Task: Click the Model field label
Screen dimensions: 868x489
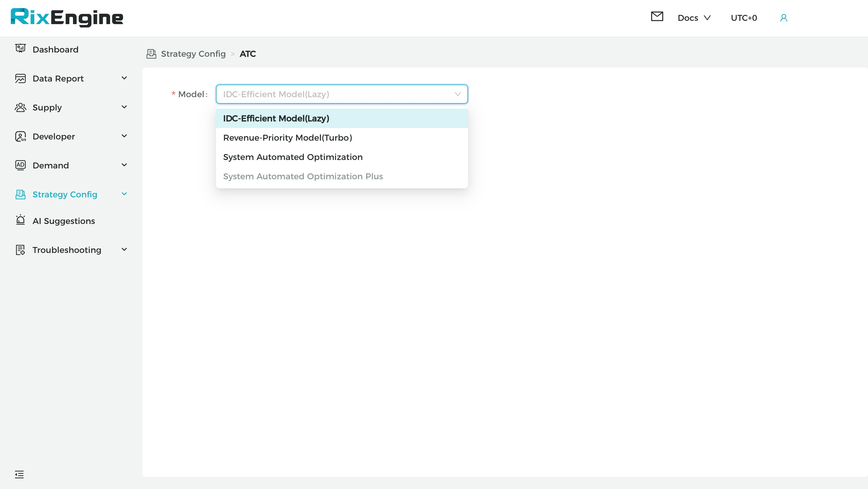Action: click(x=191, y=94)
